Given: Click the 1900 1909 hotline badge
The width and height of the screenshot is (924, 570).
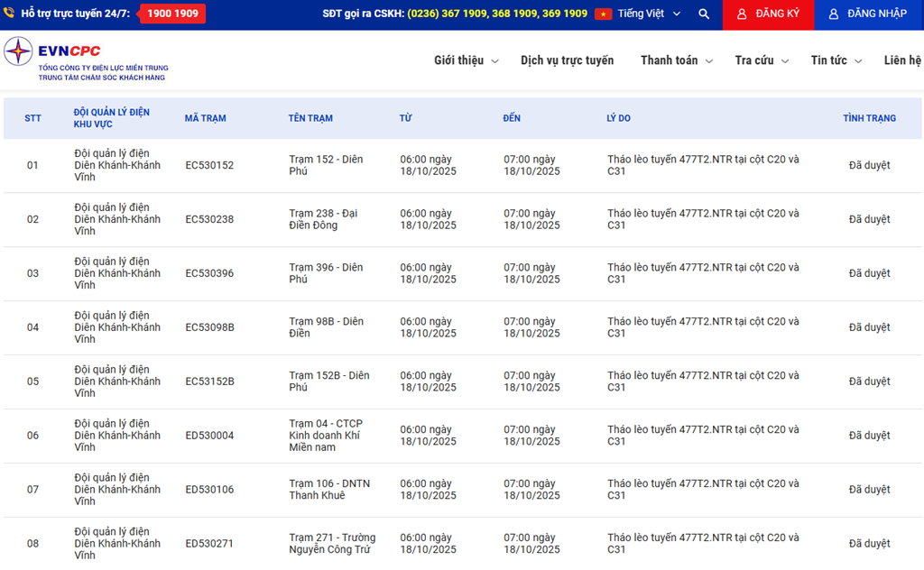Looking at the screenshot, I should tap(172, 14).
